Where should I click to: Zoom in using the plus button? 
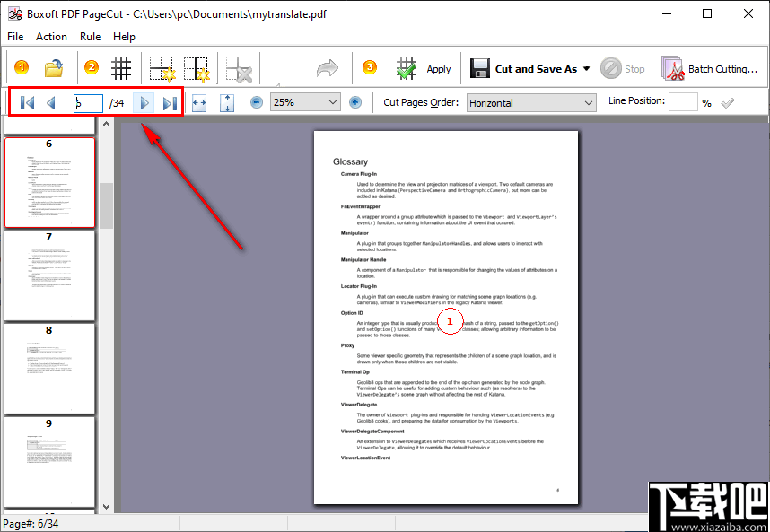[355, 101]
